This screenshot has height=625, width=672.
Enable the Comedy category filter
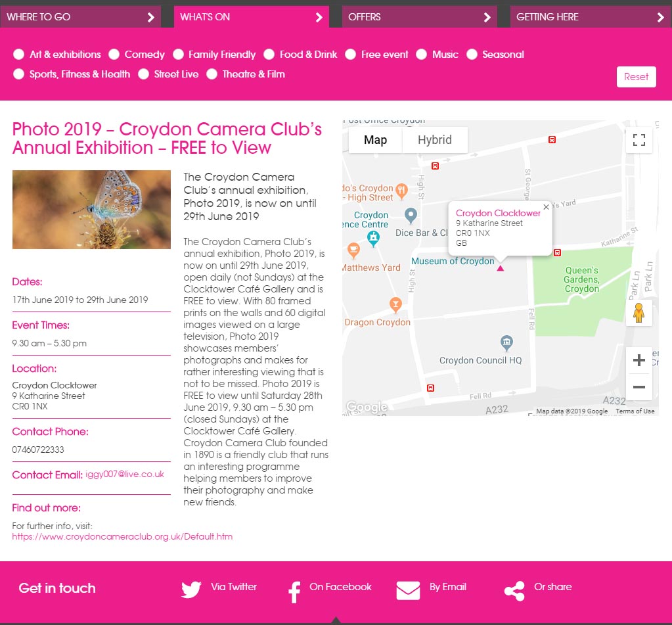point(114,55)
